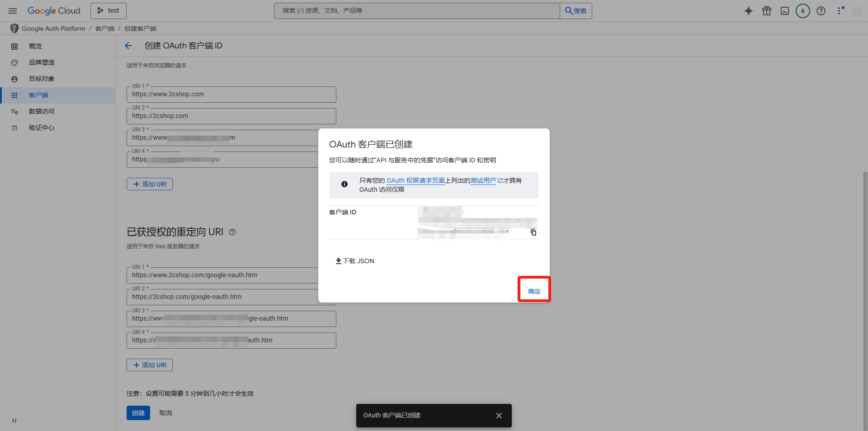Click the blue 创建 button
The image size is (868, 431).
click(138, 413)
